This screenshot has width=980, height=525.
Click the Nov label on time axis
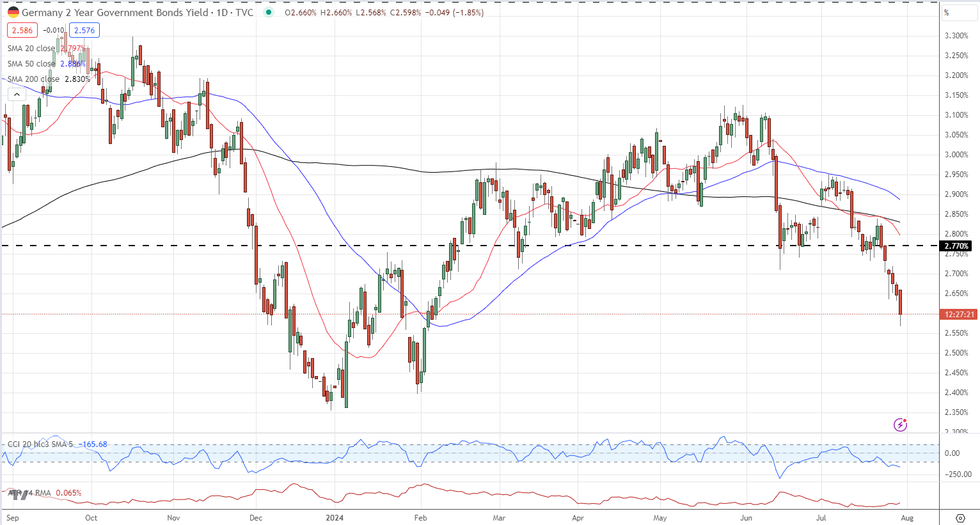point(173,518)
